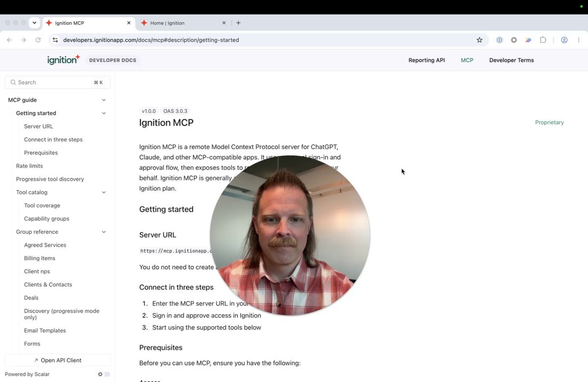
Task: Close the Ignition MCP tab
Action: tap(129, 23)
